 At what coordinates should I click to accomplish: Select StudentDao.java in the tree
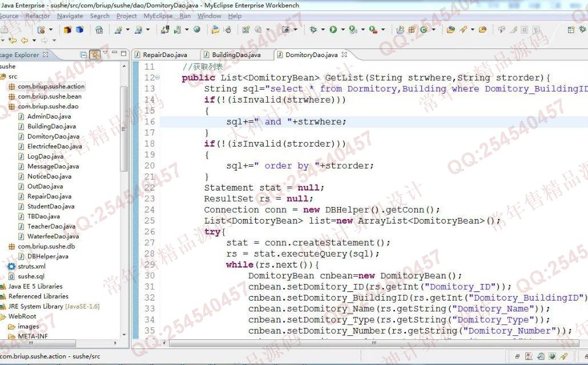(51, 206)
